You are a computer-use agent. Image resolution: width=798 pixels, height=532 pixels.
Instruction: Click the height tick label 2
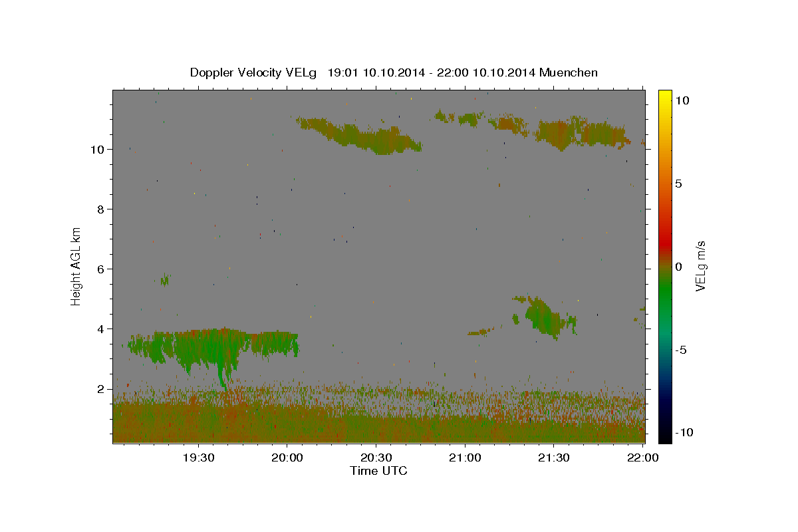[x=100, y=389]
